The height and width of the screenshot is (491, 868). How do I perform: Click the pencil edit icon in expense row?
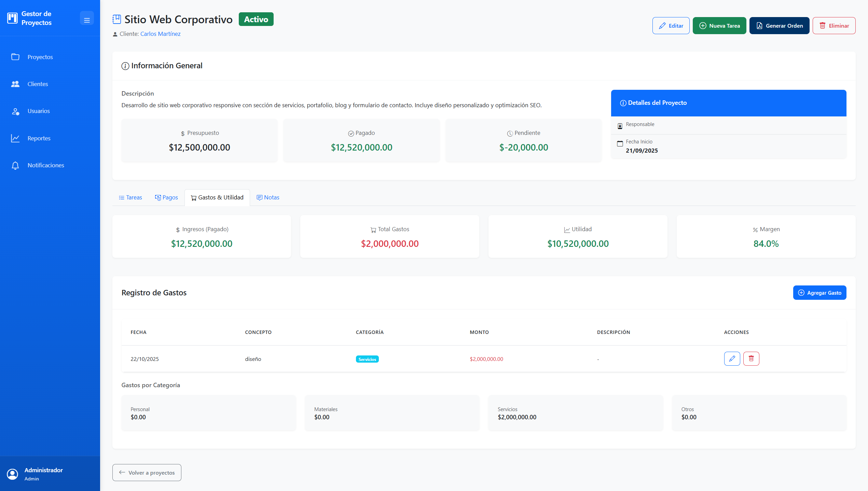pos(732,359)
